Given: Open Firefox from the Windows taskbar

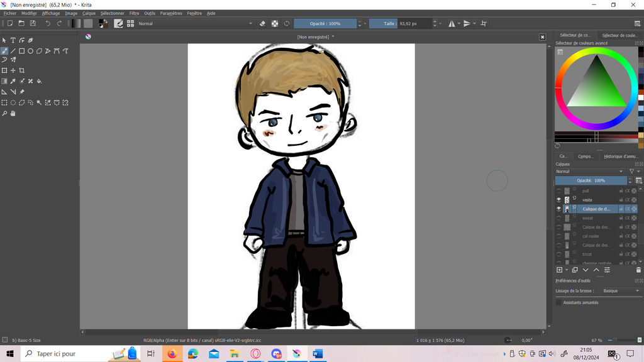Looking at the screenshot, I should (x=172, y=354).
